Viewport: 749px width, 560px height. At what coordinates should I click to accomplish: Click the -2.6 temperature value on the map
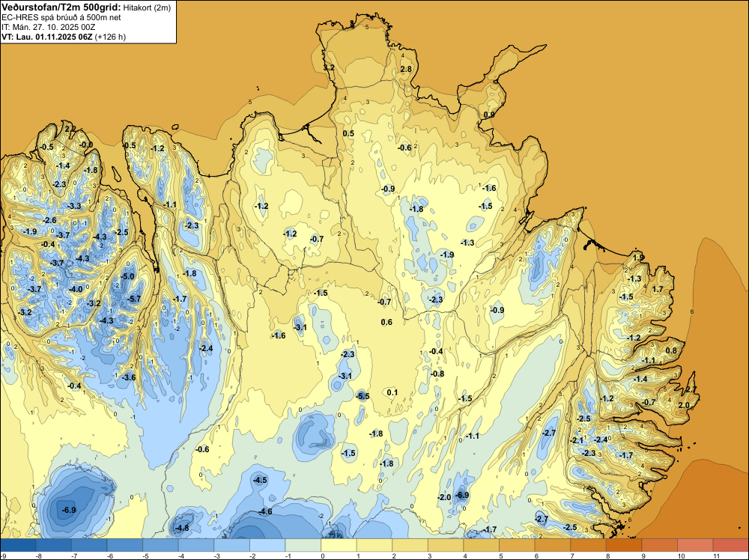click(49, 220)
